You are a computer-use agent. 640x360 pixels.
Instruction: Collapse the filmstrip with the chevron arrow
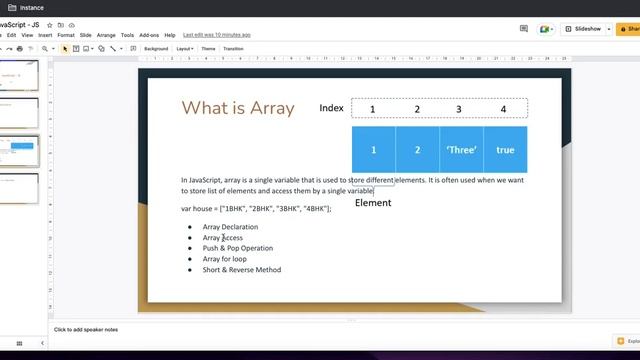click(x=42, y=343)
